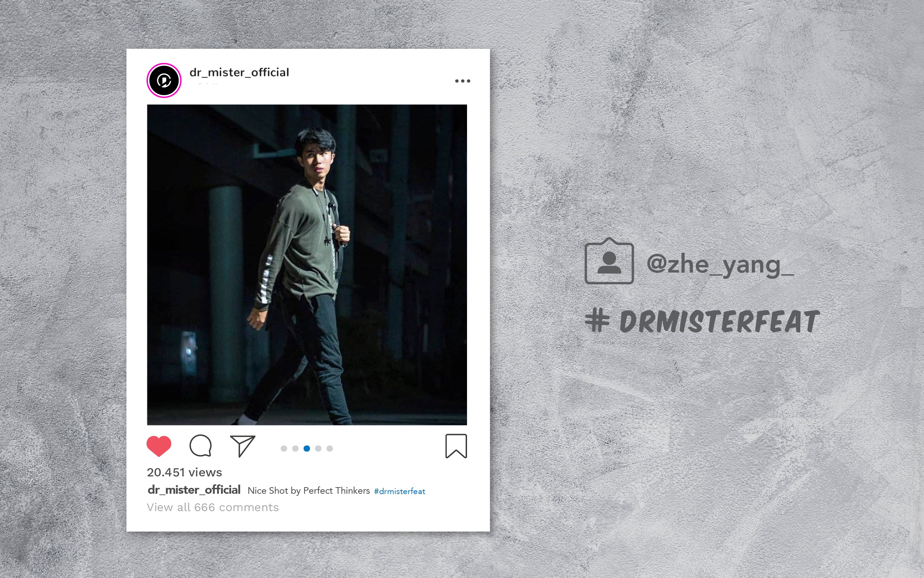Click the 20.451 views count

pos(185,473)
